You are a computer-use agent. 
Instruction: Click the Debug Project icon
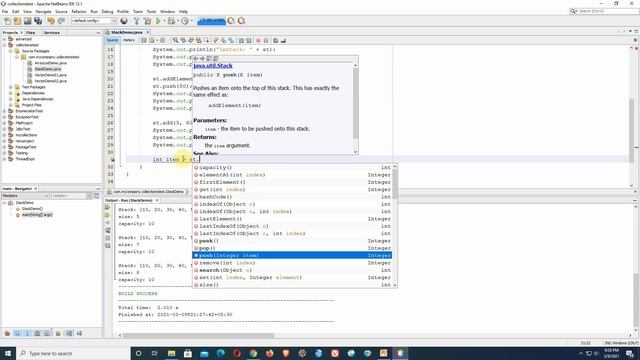point(171,21)
